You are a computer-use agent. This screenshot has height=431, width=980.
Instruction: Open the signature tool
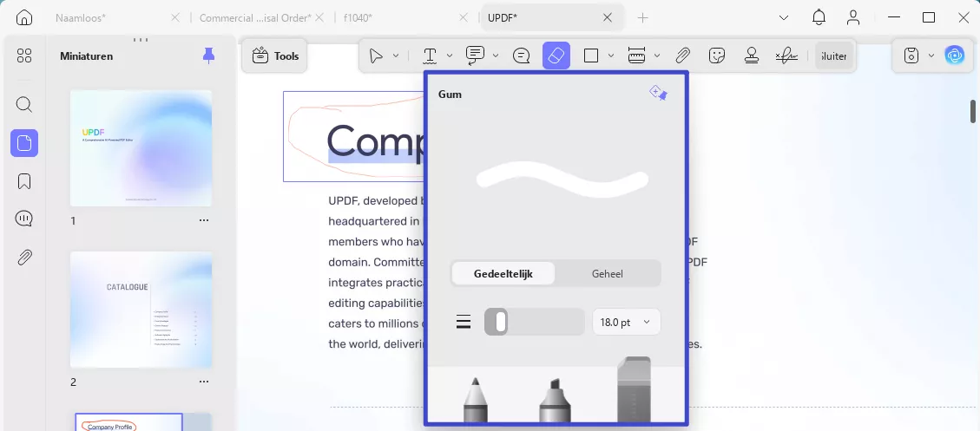(786, 56)
